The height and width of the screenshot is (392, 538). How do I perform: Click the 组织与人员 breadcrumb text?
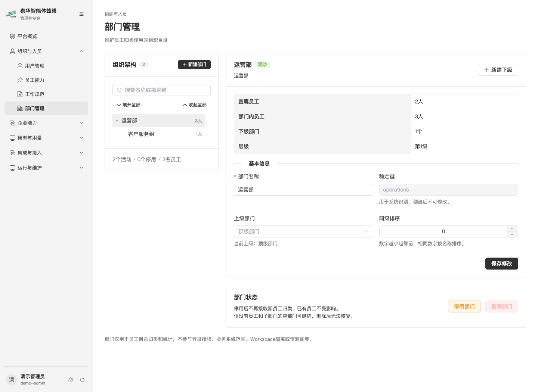116,14
